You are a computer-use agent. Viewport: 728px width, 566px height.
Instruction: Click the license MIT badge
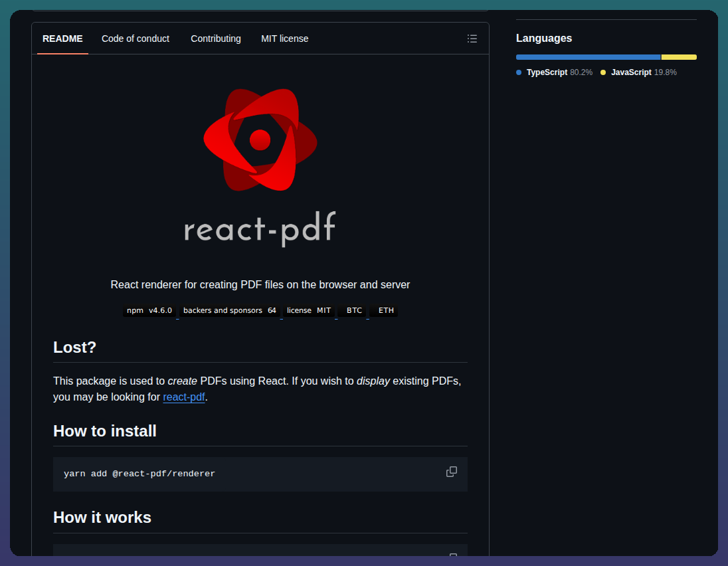click(309, 310)
